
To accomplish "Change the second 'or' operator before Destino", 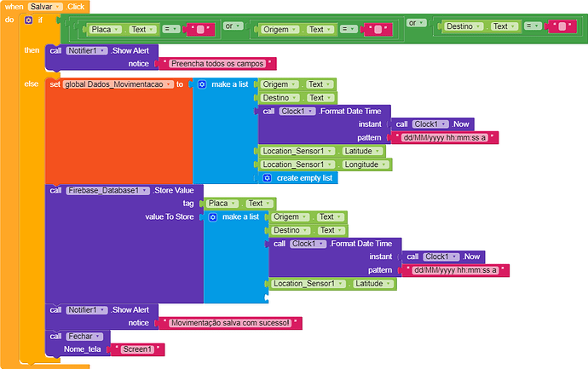I will pyautogui.click(x=417, y=23).
